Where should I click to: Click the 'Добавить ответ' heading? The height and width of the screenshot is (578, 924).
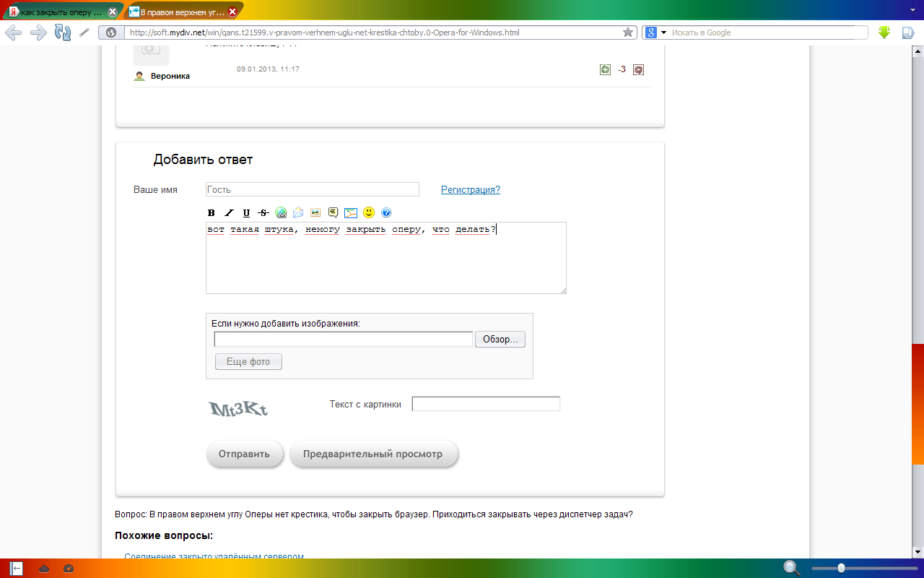203,160
